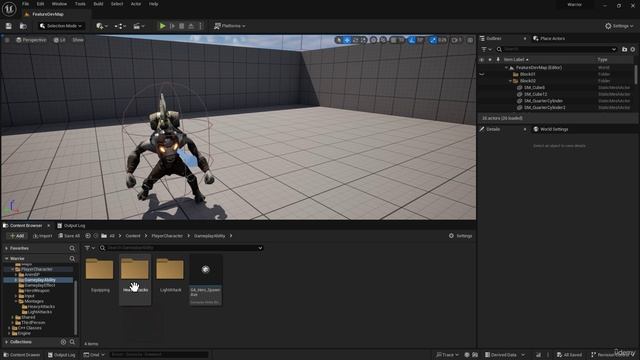640x360 pixels.
Task: Select the translate gizmo tool
Action: [347, 40]
